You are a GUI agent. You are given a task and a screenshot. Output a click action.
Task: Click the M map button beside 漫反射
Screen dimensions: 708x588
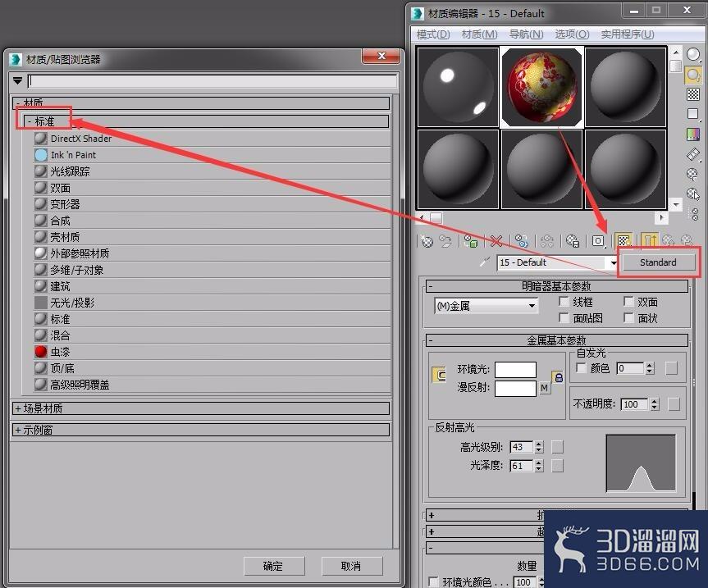(545, 388)
